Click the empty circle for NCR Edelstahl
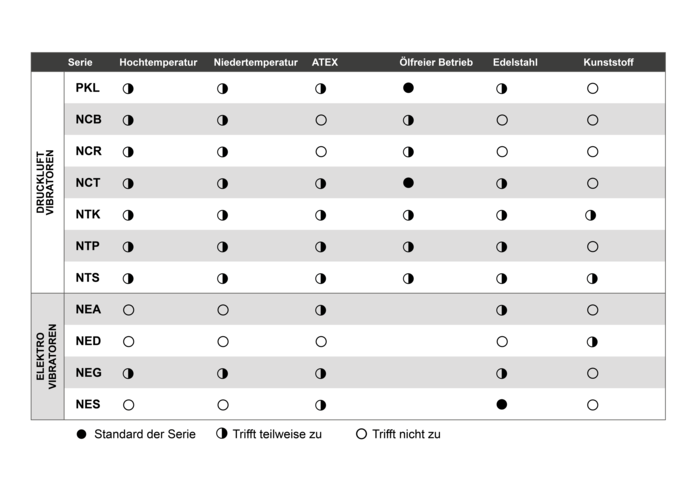The height and width of the screenshot is (481, 700). coord(502,152)
